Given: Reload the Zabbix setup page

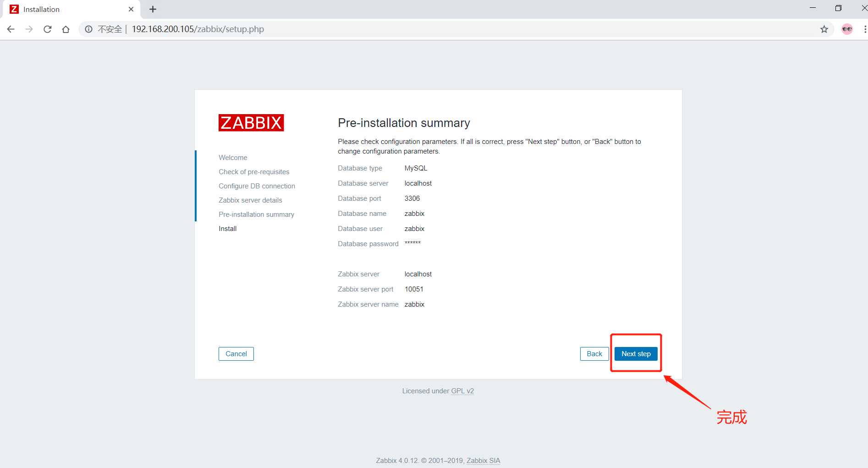Looking at the screenshot, I should click(48, 29).
